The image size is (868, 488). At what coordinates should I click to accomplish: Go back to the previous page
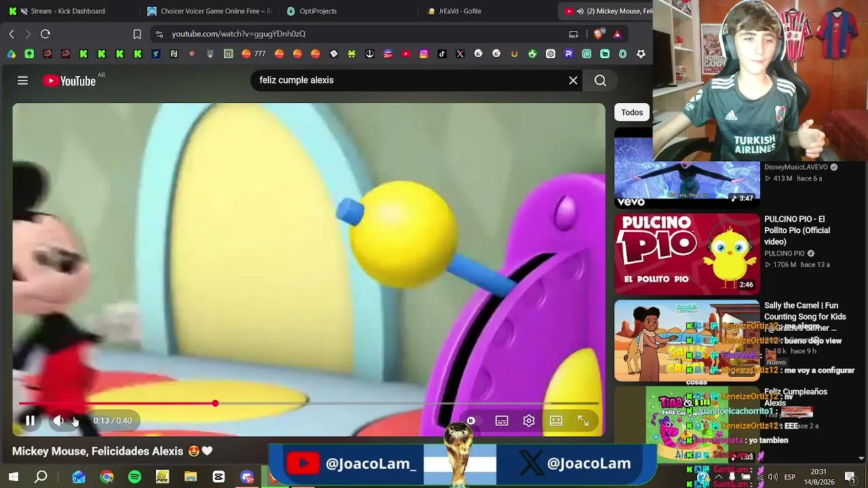pyautogui.click(x=12, y=34)
